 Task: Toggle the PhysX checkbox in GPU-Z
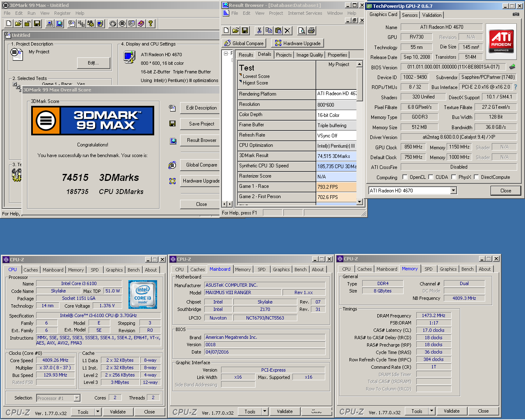pyautogui.click(x=454, y=177)
